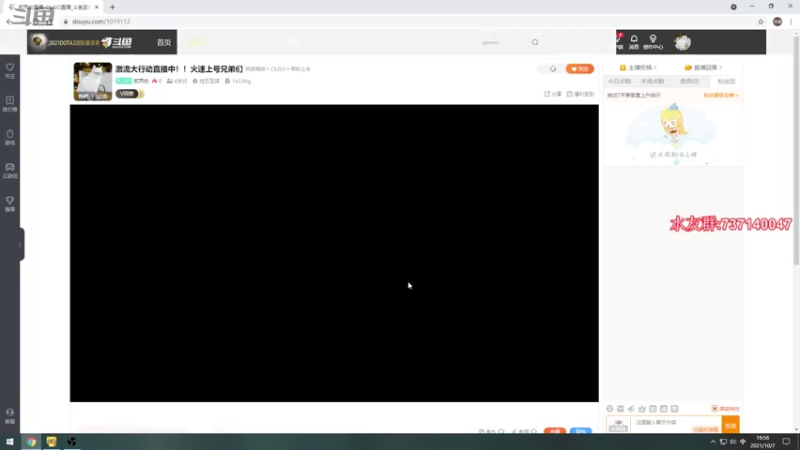This screenshot has width=800, height=450.
Task: Open the trophy events icon in left sidebar
Action: (10, 204)
